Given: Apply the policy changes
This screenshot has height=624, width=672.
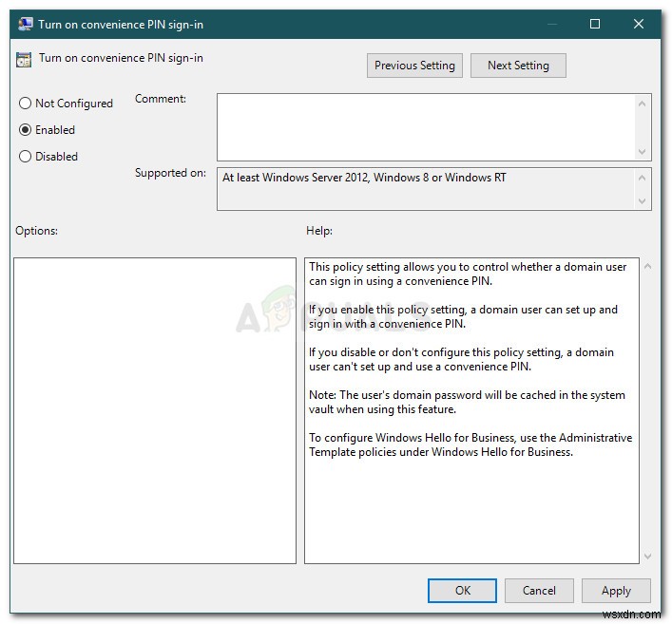Looking at the screenshot, I should [x=616, y=591].
